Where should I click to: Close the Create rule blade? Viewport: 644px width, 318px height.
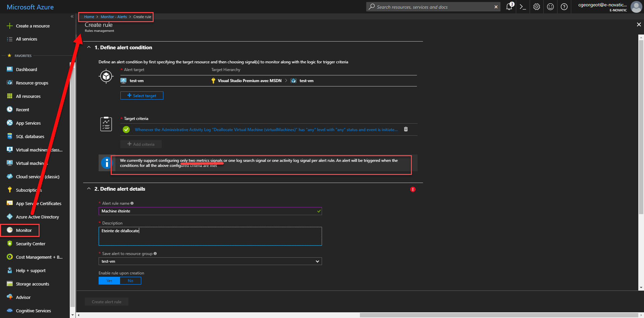pyautogui.click(x=639, y=24)
